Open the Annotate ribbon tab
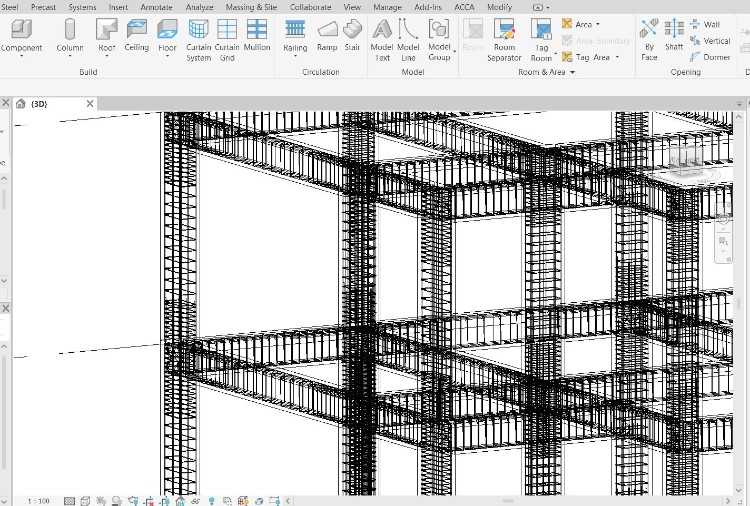The height and width of the screenshot is (506, 750). click(x=156, y=7)
